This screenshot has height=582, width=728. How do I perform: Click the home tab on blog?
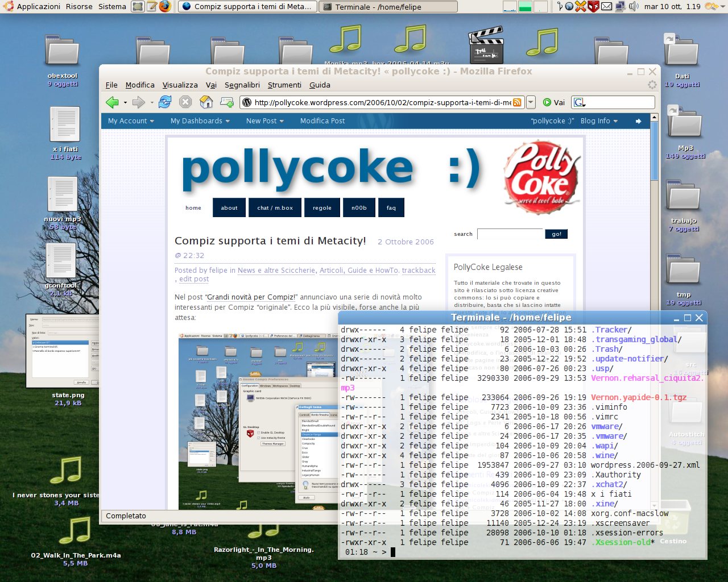tap(193, 207)
